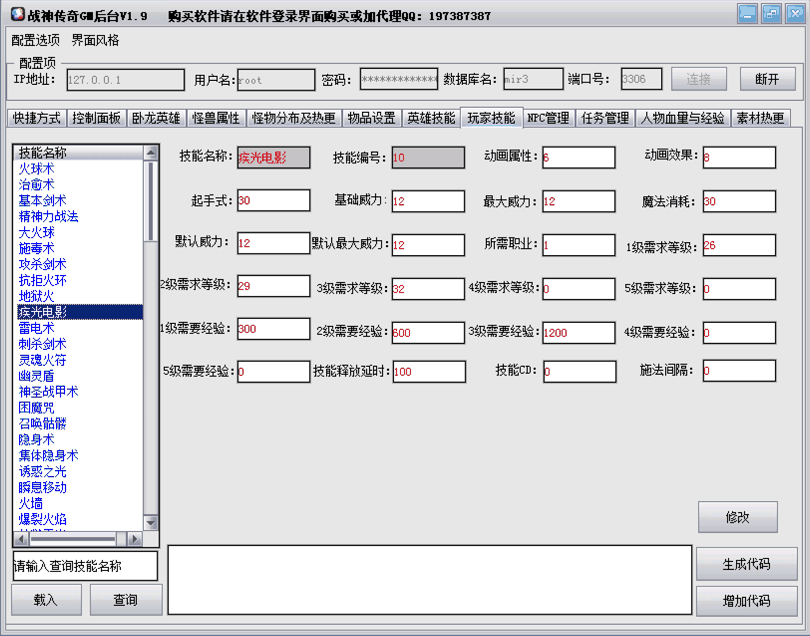Click the 断开 disconnect button
Viewport: 810px width, 636px height.
click(x=767, y=79)
